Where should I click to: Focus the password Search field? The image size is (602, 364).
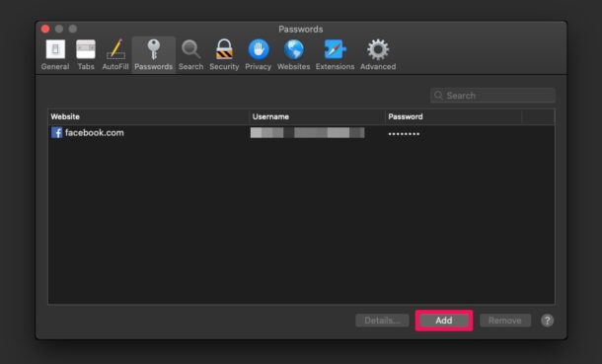(x=493, y=96)
